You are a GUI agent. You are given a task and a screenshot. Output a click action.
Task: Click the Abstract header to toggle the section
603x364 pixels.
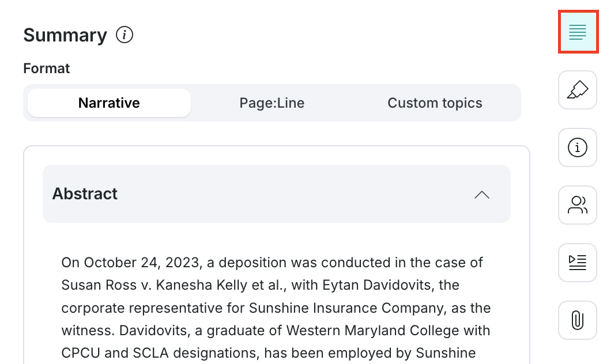coord(85,194)
